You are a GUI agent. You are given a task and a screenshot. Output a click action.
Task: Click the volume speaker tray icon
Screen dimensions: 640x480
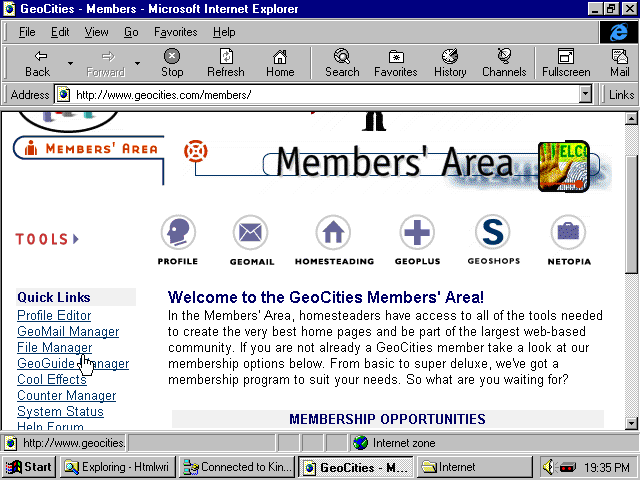coord(548,467)
